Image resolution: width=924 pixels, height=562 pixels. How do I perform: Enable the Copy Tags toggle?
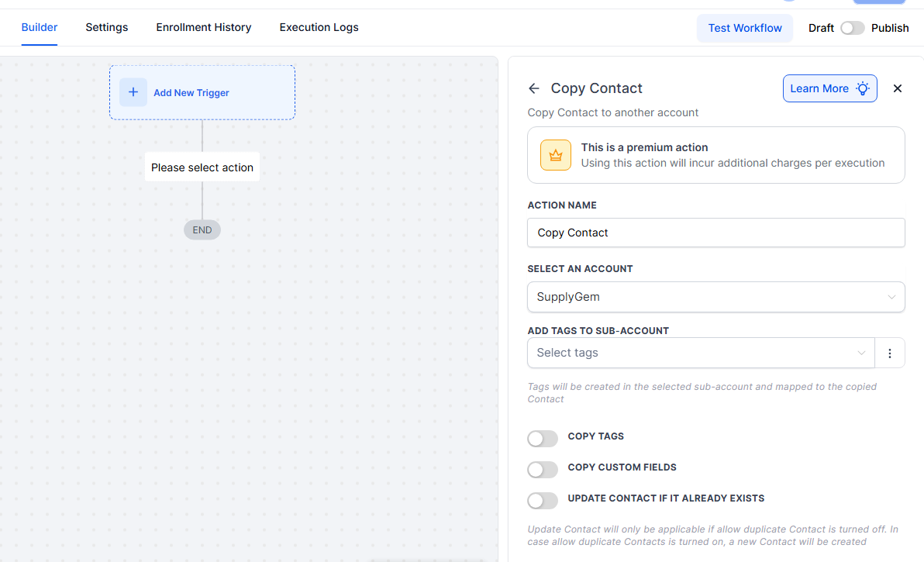pyautogui.click(x=543, y=438)
